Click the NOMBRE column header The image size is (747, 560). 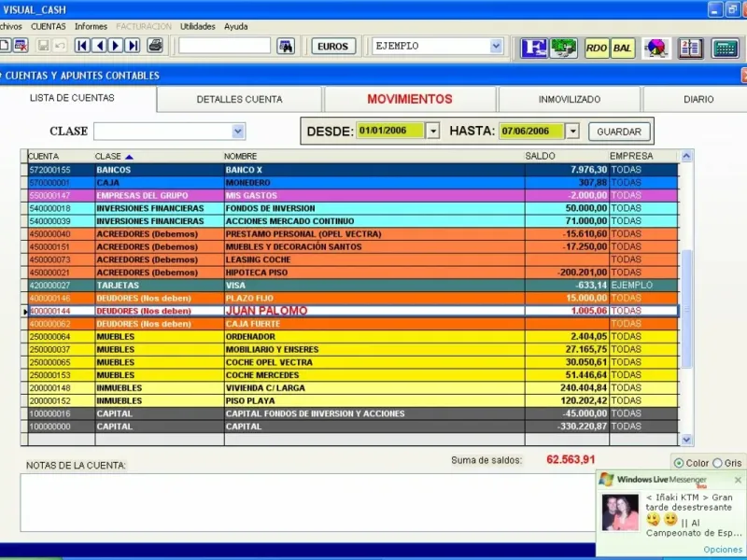[374, 156]
